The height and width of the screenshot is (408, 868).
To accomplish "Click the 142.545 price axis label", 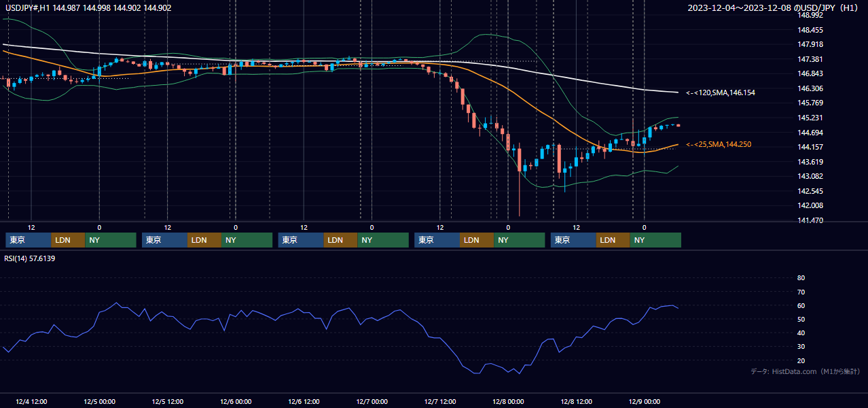I will (x=810, y=191).
